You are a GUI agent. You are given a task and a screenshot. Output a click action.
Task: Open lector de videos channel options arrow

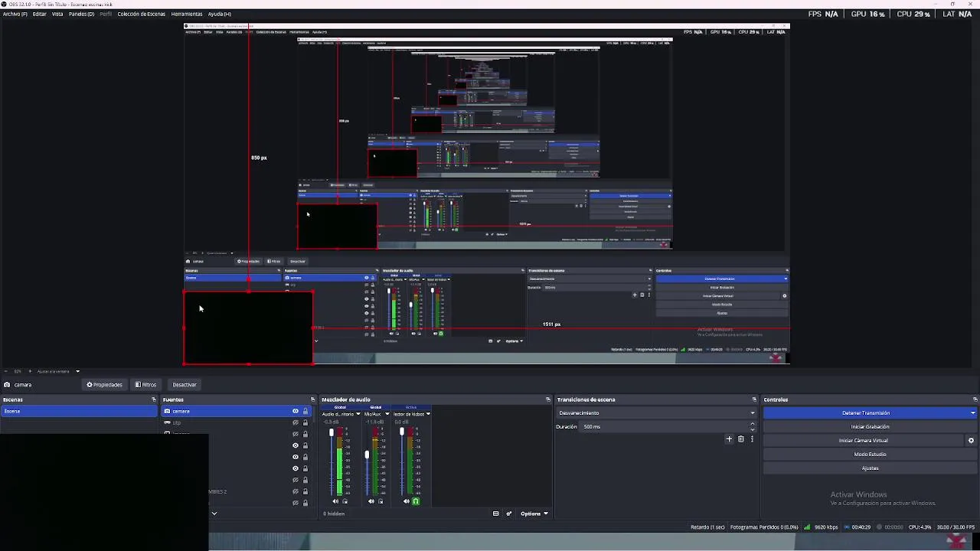click(x=428, y=414)
